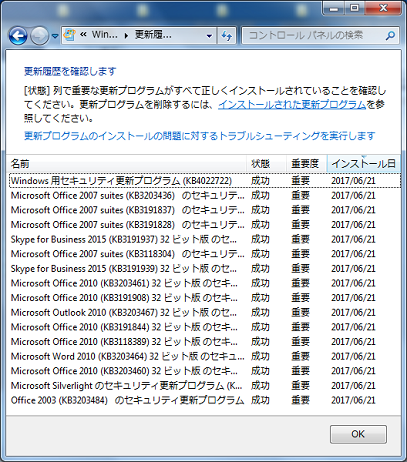
Task: Click the search magnifier icon
Action: [390, 35]
